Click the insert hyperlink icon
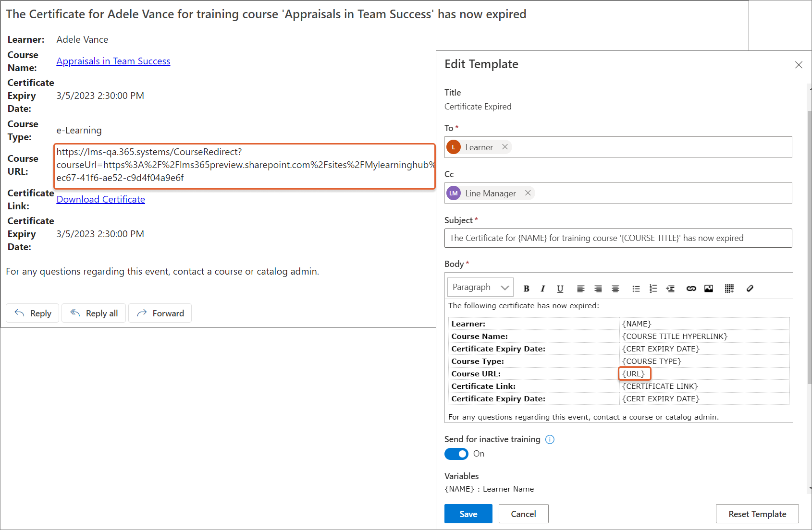 pyautogui.click(x=691, y=289)
